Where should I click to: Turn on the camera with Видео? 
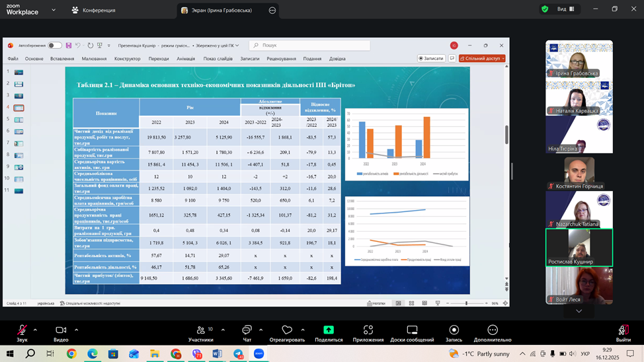(x=61, y=330)
